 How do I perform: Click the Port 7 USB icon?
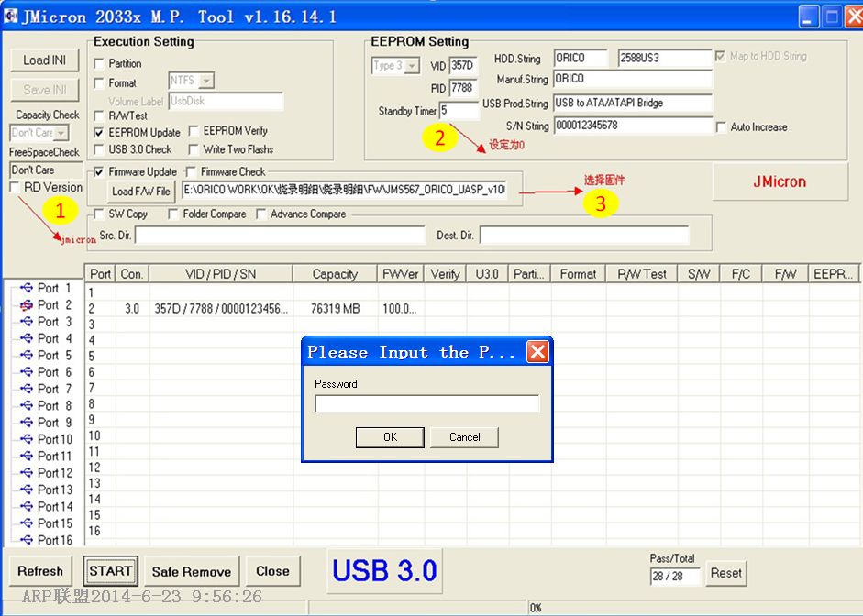pyautogui.click(x=26, y=389)
